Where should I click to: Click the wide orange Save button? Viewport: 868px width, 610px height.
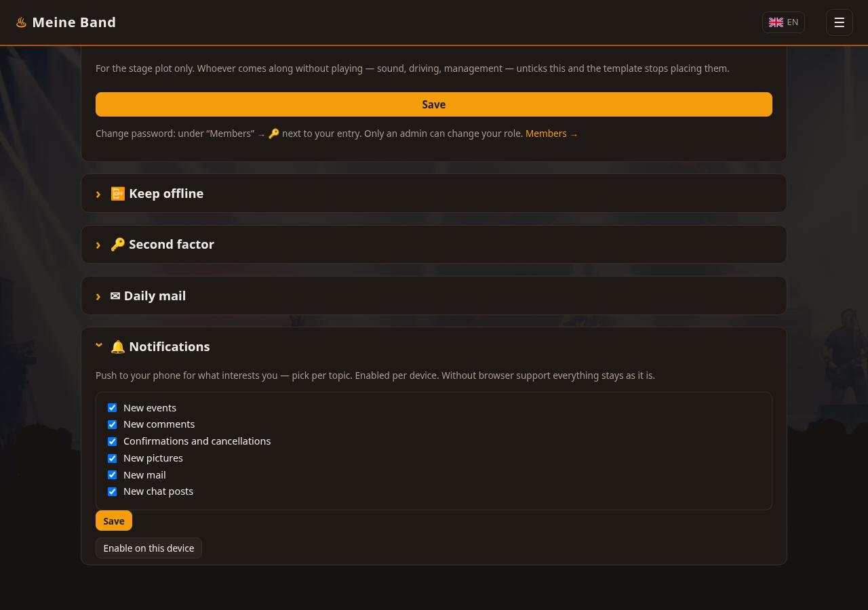[x=434, y=104]
